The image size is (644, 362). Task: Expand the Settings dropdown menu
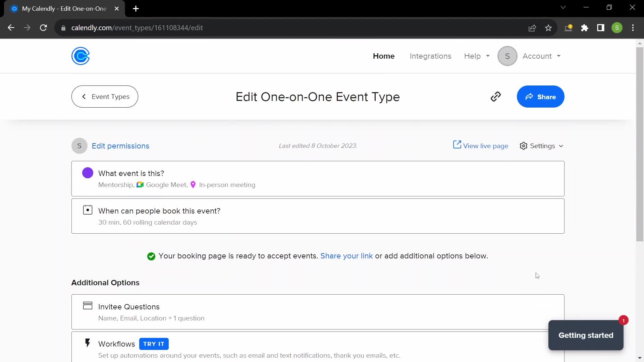[542, 146]
